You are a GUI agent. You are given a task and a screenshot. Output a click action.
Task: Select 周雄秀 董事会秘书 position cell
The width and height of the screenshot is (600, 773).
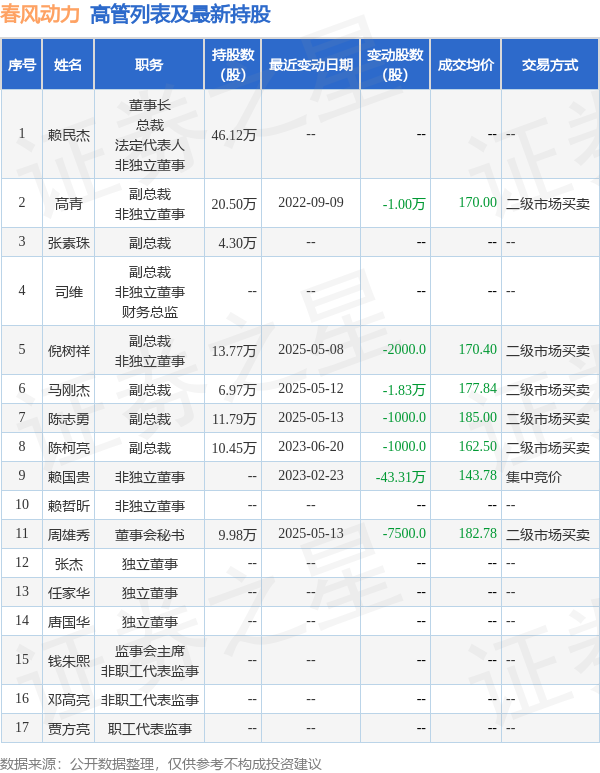(x=149, y=535)
